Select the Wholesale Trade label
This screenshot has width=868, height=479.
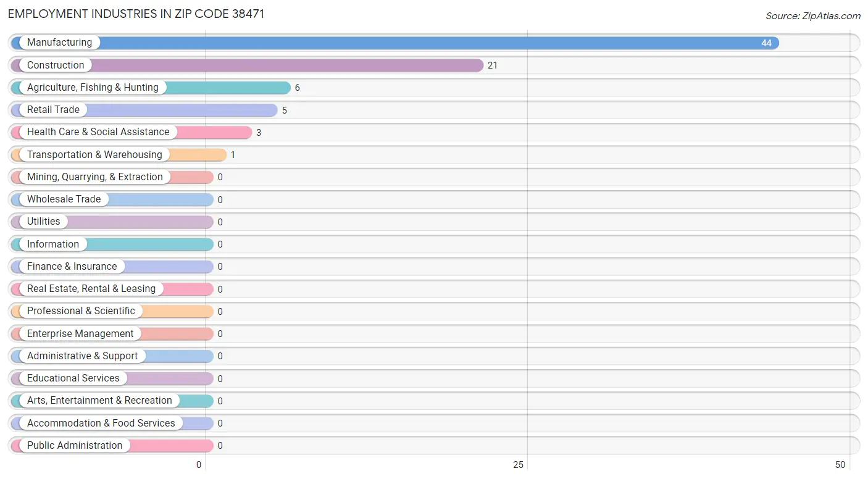click(x=64, y=199)
